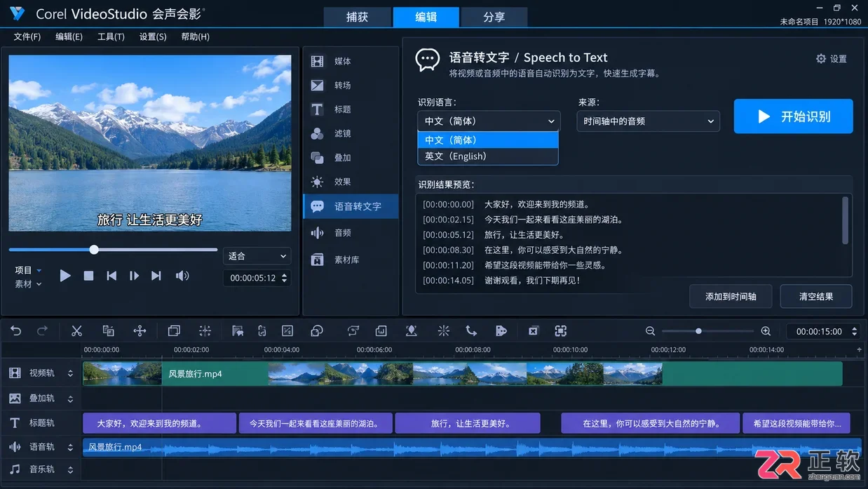Click the copy-paste icon beside scissors

(x=108, y=331)
